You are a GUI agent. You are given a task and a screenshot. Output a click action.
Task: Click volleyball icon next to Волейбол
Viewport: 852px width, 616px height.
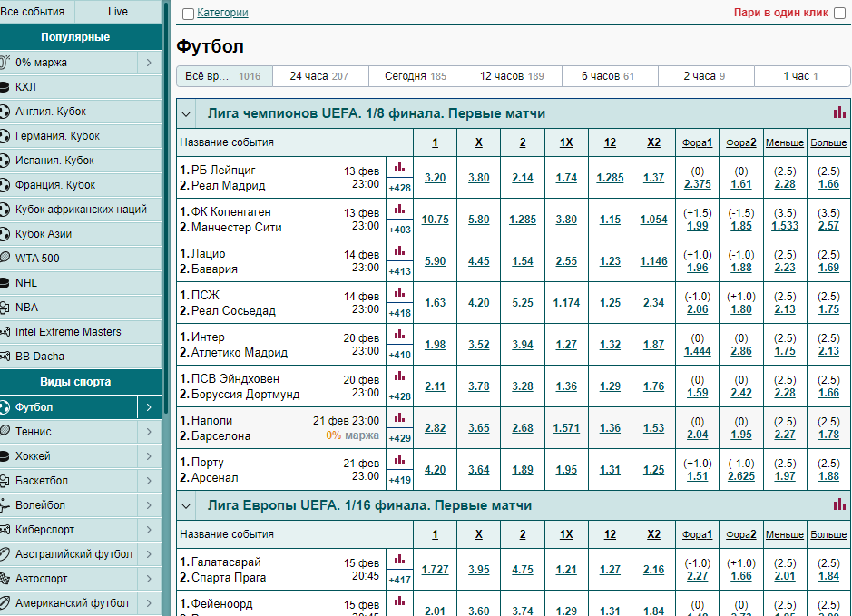pos(5,505)
